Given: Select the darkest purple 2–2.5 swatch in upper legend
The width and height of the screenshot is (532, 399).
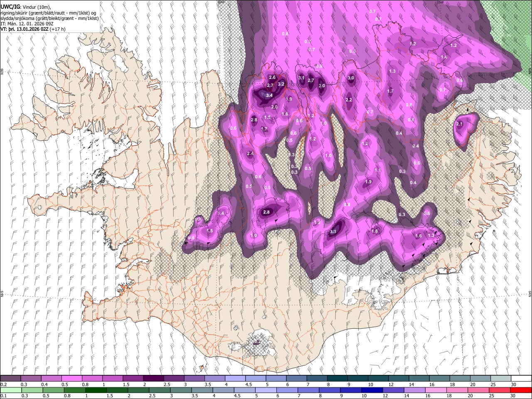Looking at the screenshot, I should [153, 379].
